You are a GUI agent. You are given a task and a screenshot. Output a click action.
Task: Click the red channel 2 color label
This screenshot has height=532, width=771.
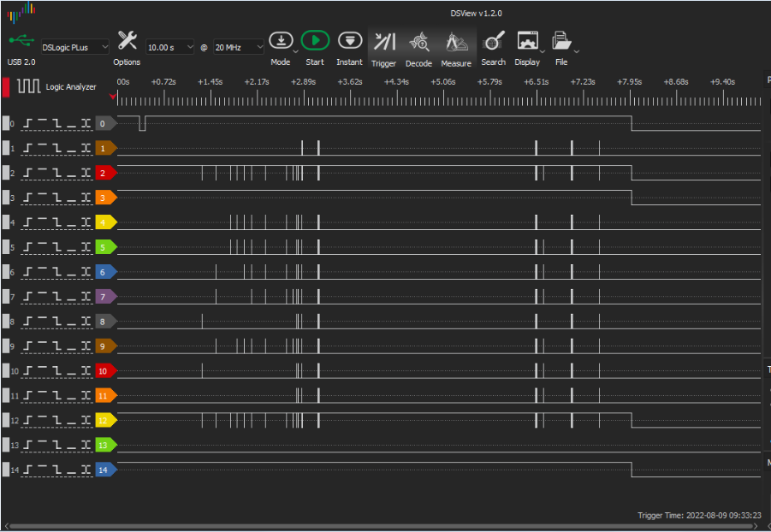106,173
